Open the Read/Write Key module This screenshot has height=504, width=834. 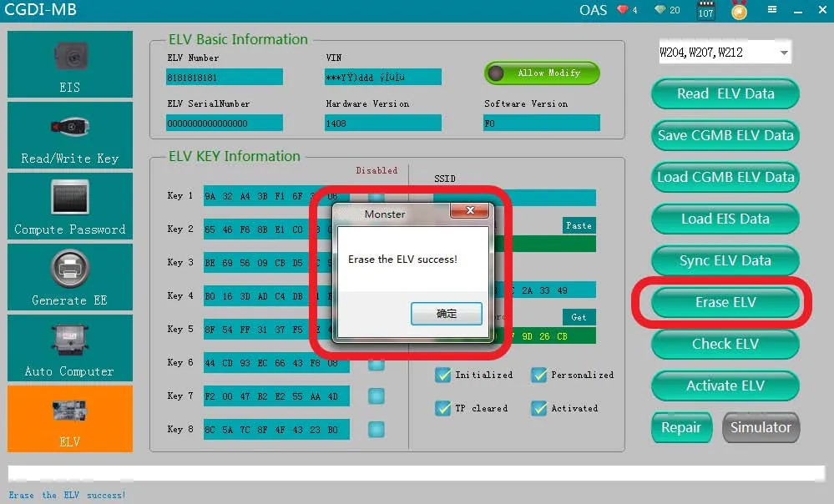(x=69, y=135)
